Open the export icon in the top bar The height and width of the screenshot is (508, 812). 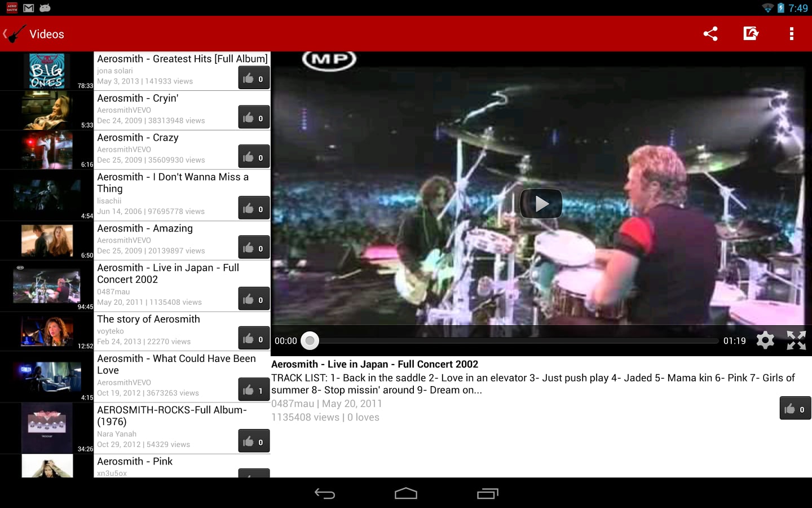(751, 34)
